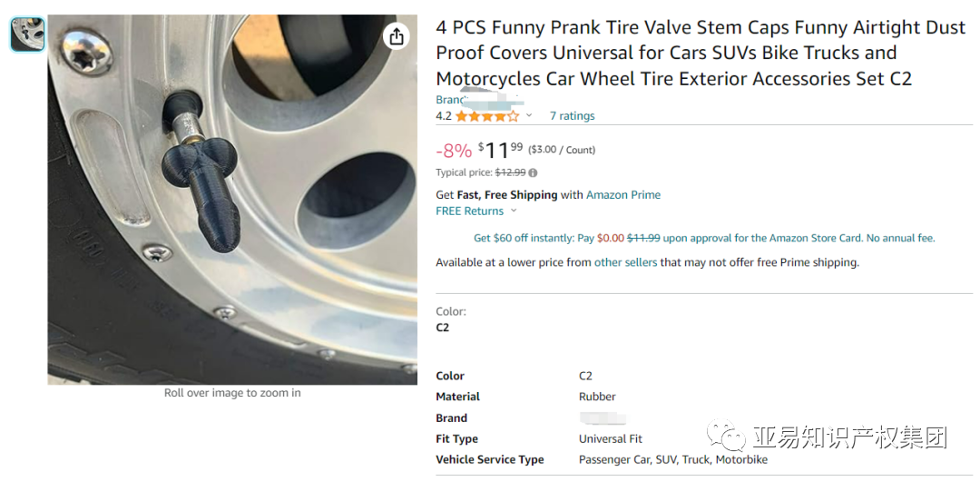The width and height of the screenshot is (980, 481).
Task: Click the main product image
Action: 232,200
